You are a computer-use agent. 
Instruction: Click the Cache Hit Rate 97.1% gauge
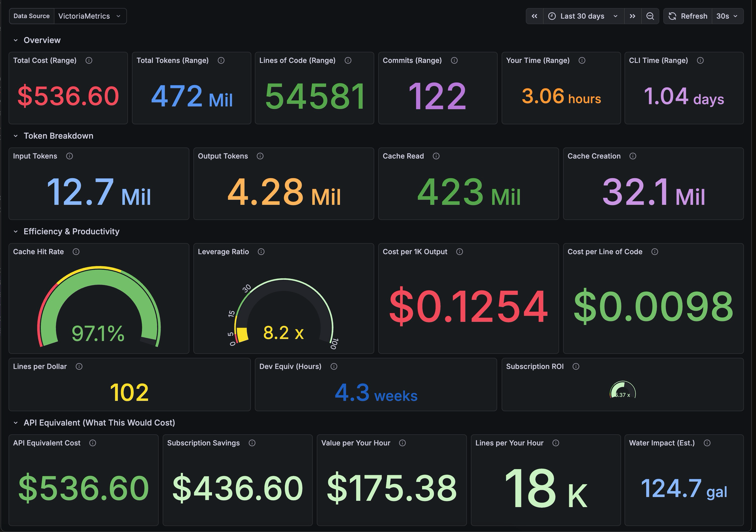[x=99, y=307]
